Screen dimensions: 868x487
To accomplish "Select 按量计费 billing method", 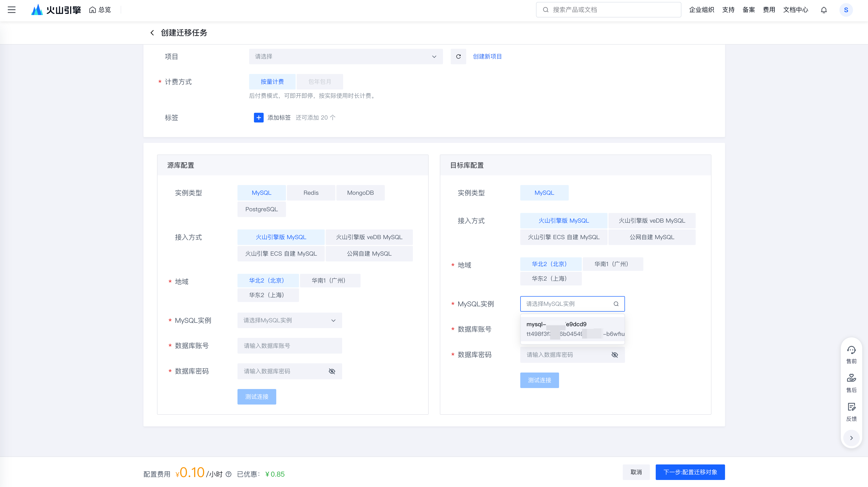I will 272,82.
